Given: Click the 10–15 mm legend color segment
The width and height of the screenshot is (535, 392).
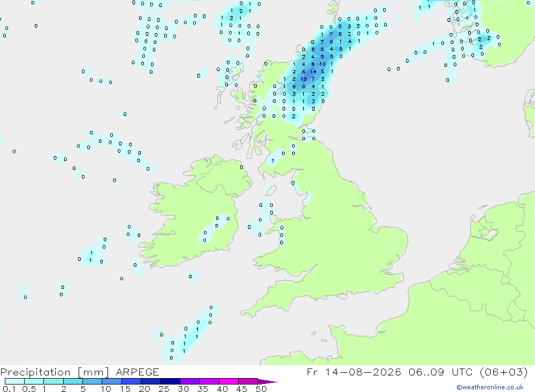Looking at the screenshot, I should pos(112,381).
